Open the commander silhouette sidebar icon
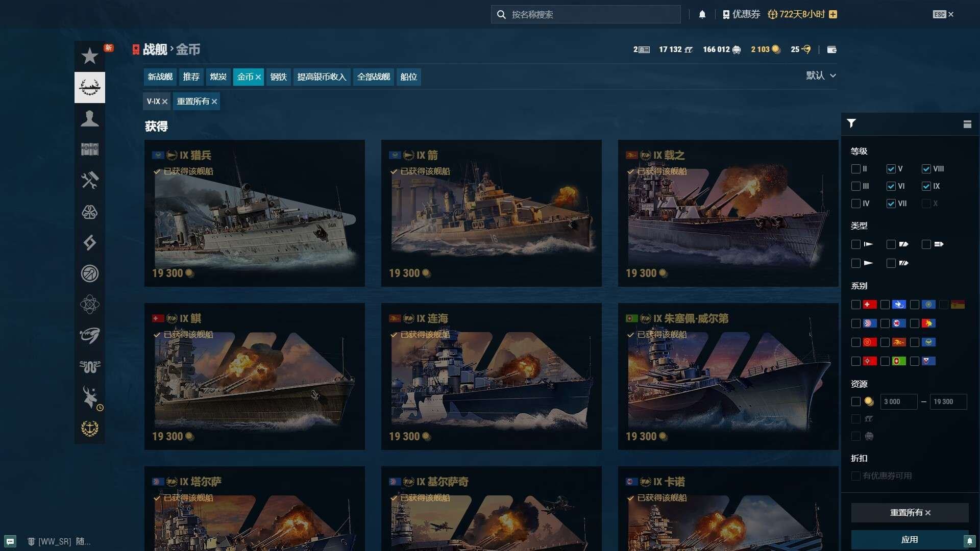980x551 pixels. tap(89, 118)
